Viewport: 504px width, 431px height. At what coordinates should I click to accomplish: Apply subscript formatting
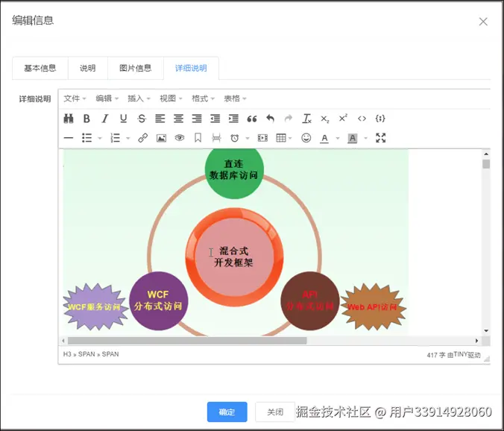pyautogui.click(x=325, y=119)
